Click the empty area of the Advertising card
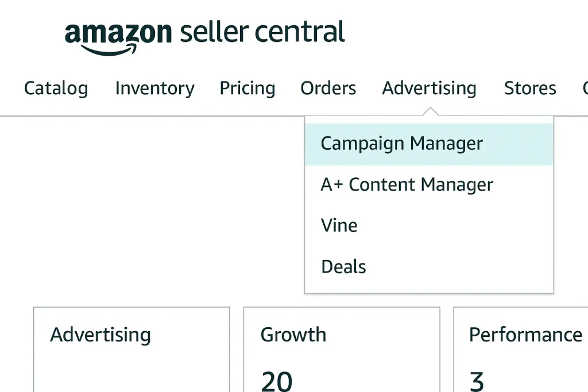This screenshot has height=392, width=588. coord(131,370)
